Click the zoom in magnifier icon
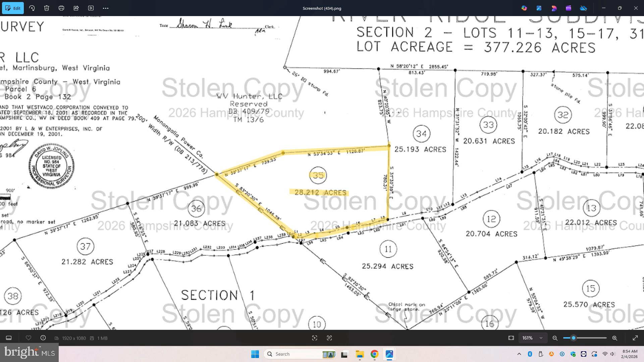 point(614,338)
